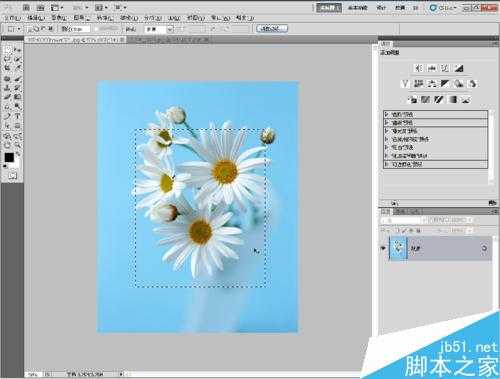The height and width of the screenshot is (379, 500).
Task: Open the marquee Style dropdown
Action: click(x=159, y=29)
